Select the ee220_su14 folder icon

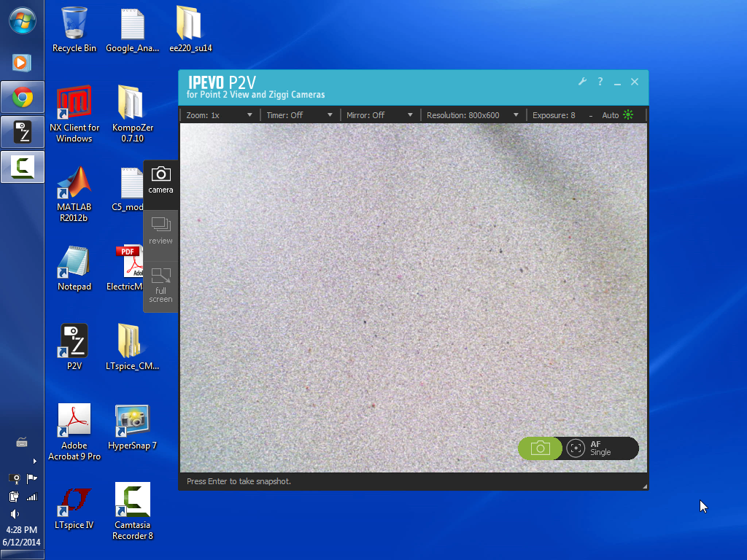pos(190,29)
